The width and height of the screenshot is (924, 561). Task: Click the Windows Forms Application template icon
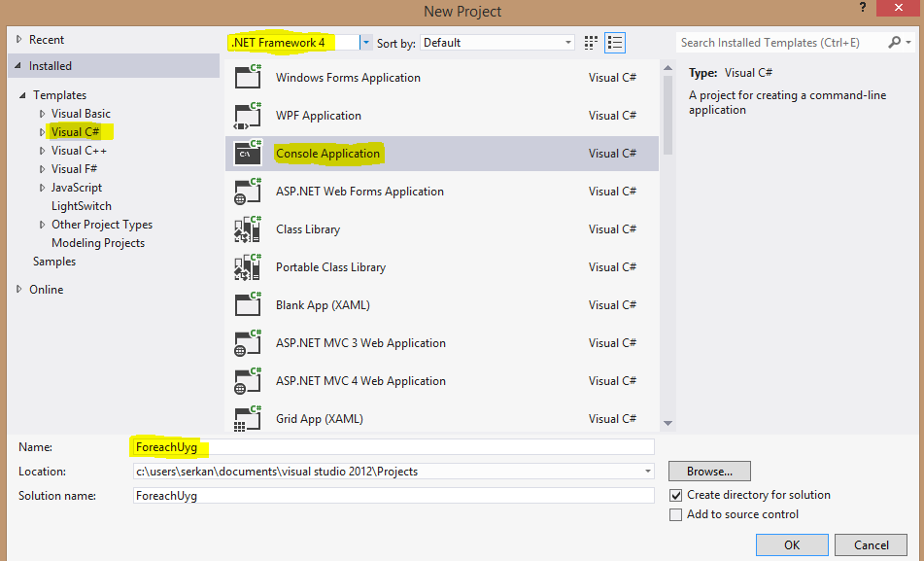point(248,77)
